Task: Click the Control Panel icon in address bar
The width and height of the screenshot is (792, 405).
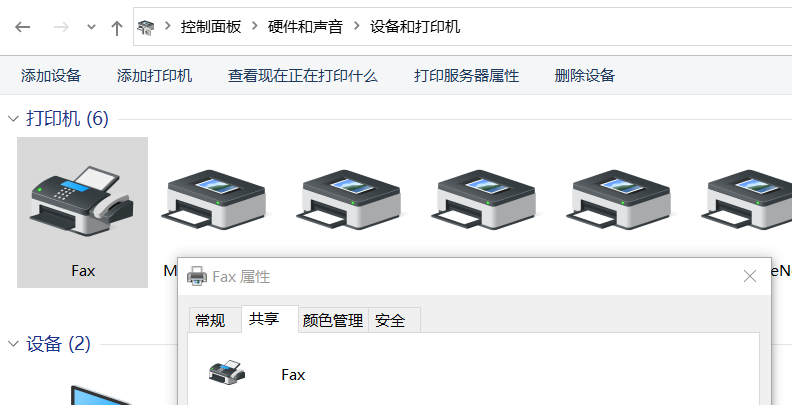Action: point(146,27)
